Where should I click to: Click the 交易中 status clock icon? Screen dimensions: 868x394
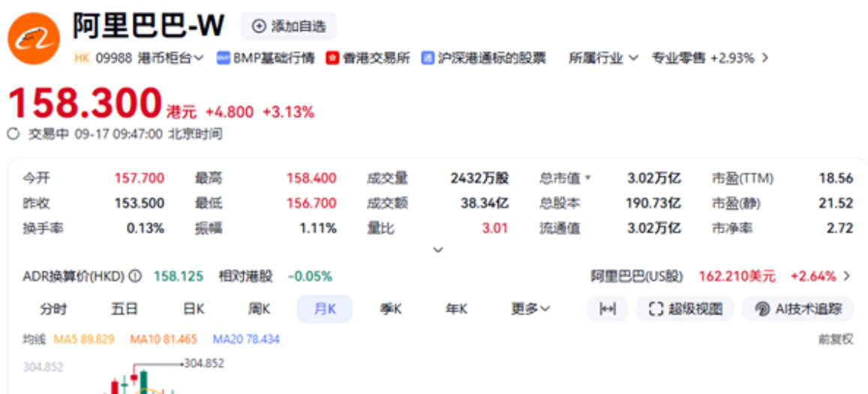(14, 134)
